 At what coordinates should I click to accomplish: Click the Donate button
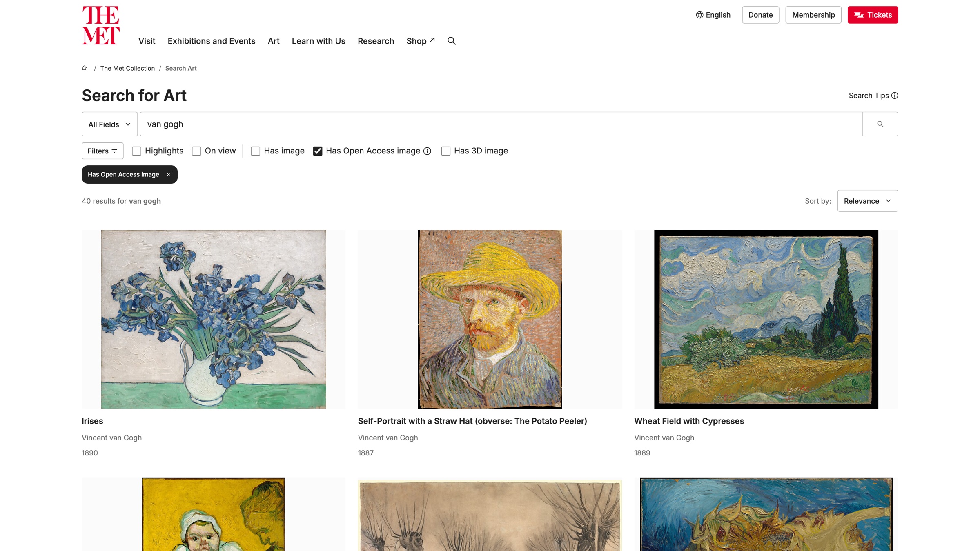point(760,15)
